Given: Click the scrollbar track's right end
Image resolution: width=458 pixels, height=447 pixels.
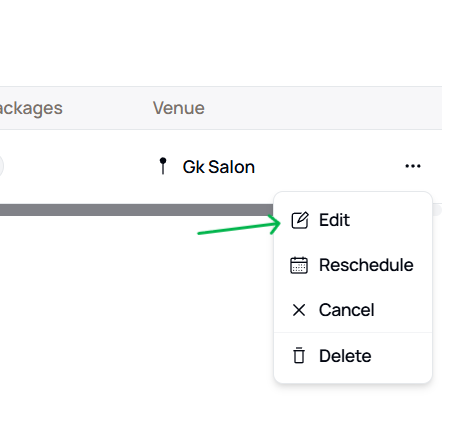Looking at the screenshot, I should (x=437, y=210).
